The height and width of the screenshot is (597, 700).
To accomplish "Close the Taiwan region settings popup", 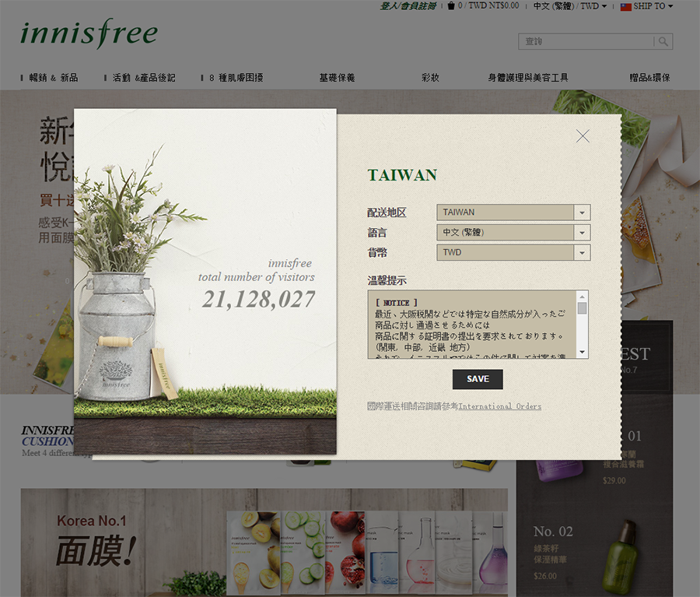I will [x=583, y=136].
